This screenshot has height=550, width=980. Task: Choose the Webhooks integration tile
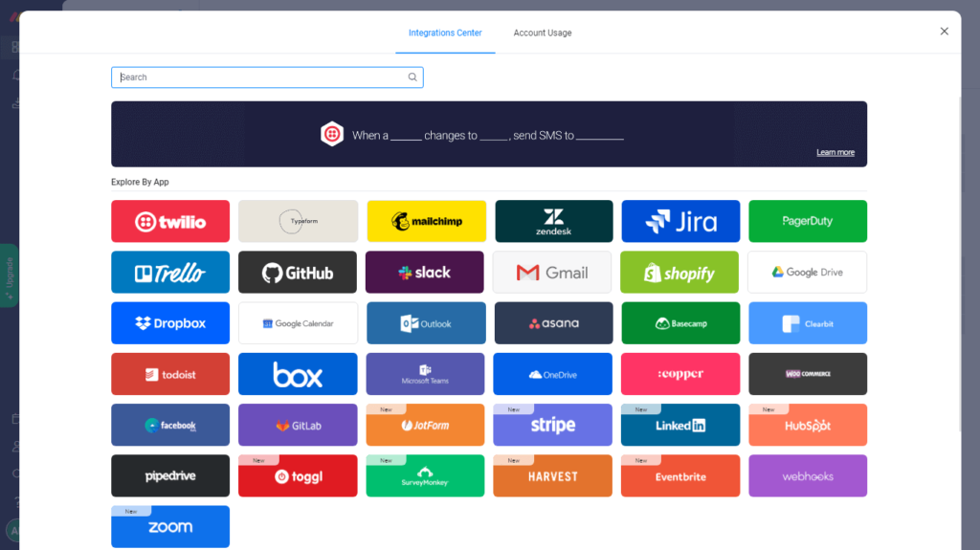[x=808, y=475]
